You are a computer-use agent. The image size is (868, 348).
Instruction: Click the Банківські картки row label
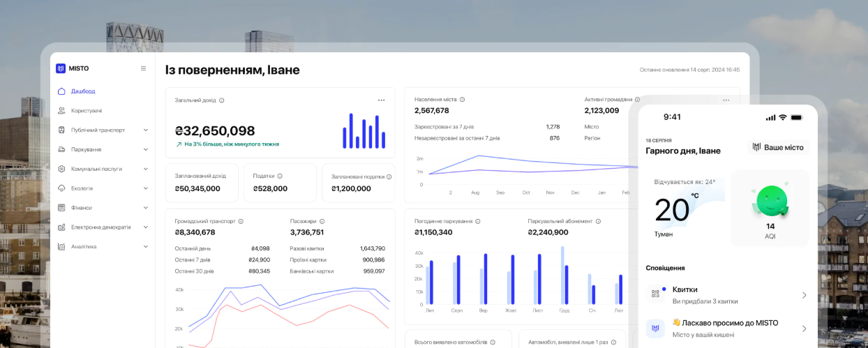point(312,271)
